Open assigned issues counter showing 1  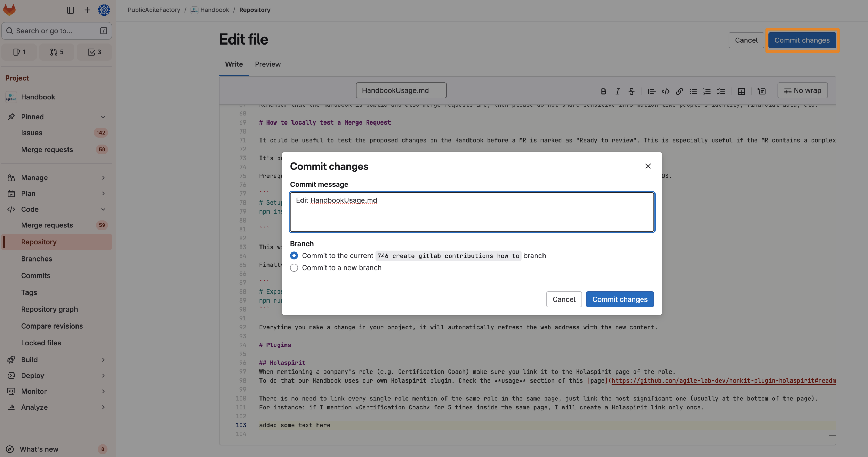tap(19, 52)
